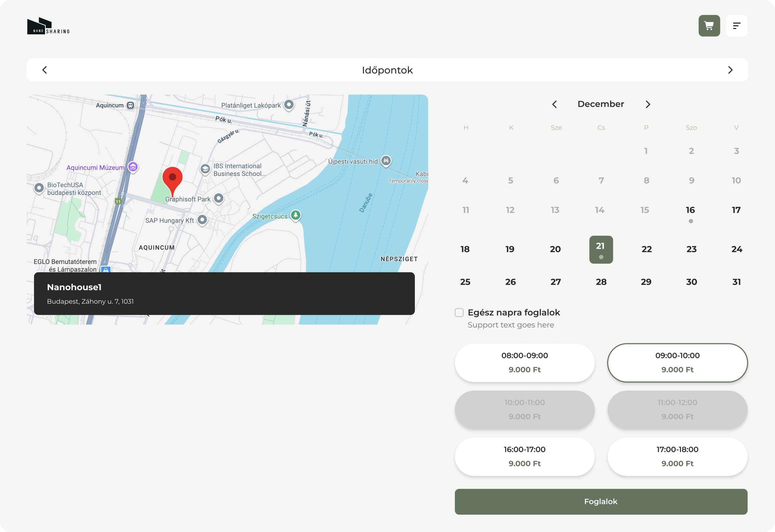Click the red Nanohouse1 map pin
775x532 pixels.
[x=172, y=182]
